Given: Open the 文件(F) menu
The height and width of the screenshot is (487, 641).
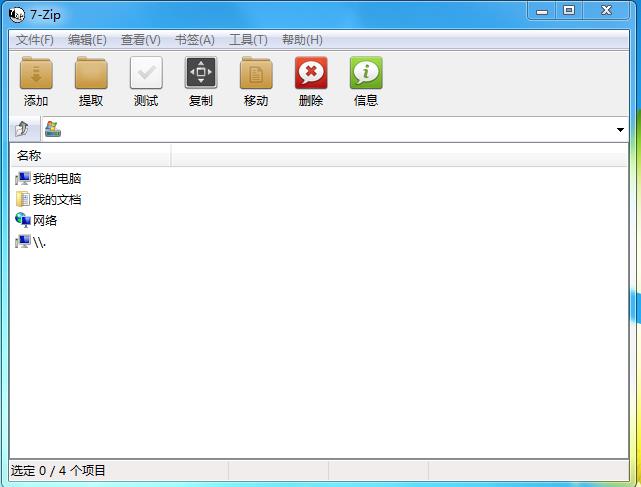Looking at the screenshot, I should [x=35, y=40].
